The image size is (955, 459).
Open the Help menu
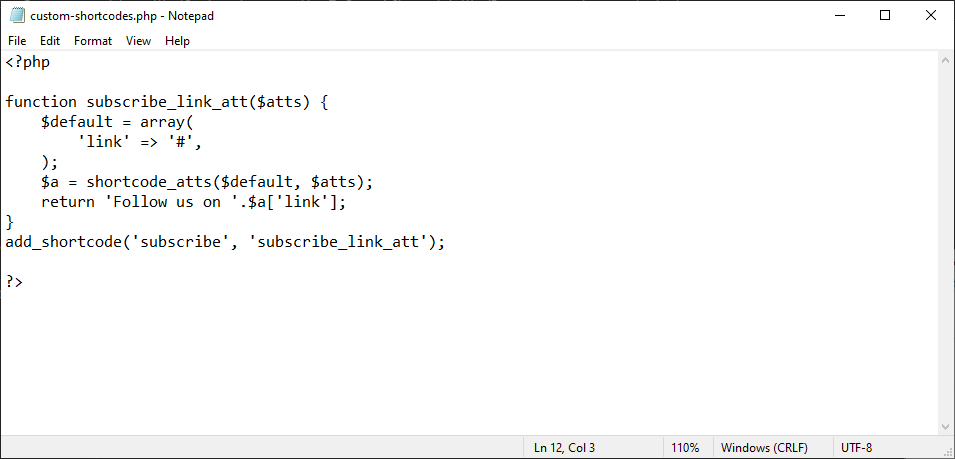177,41
